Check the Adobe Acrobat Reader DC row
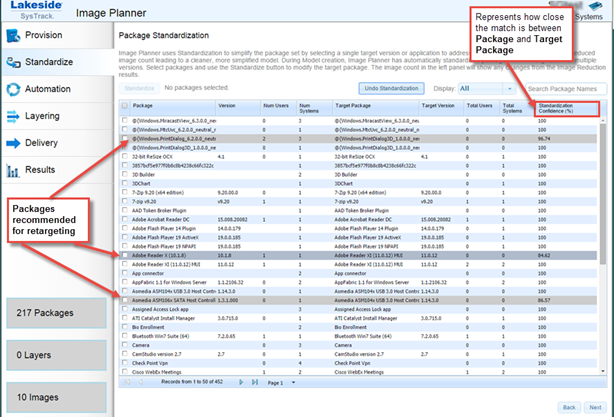 point(125,219)
